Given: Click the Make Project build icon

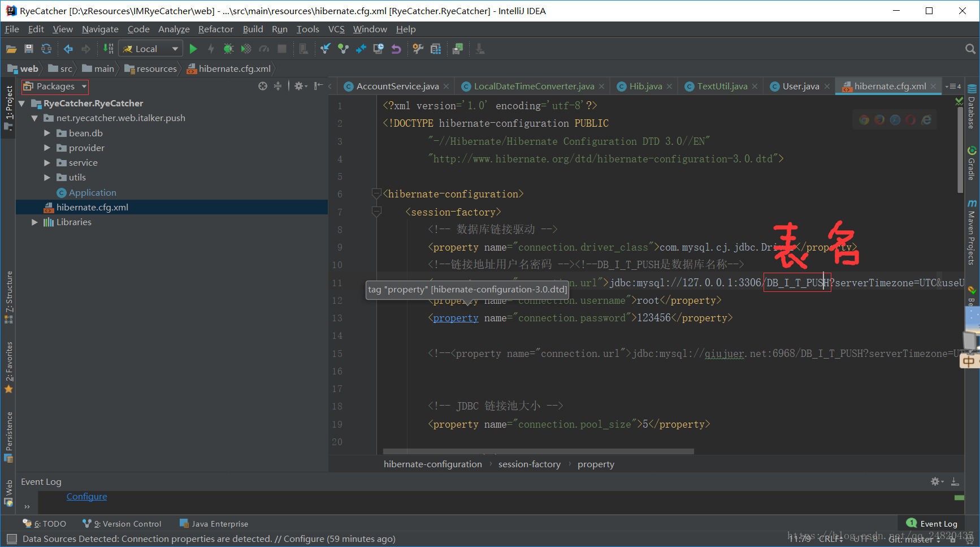Looking at the screenshot, I should (108, 49).
